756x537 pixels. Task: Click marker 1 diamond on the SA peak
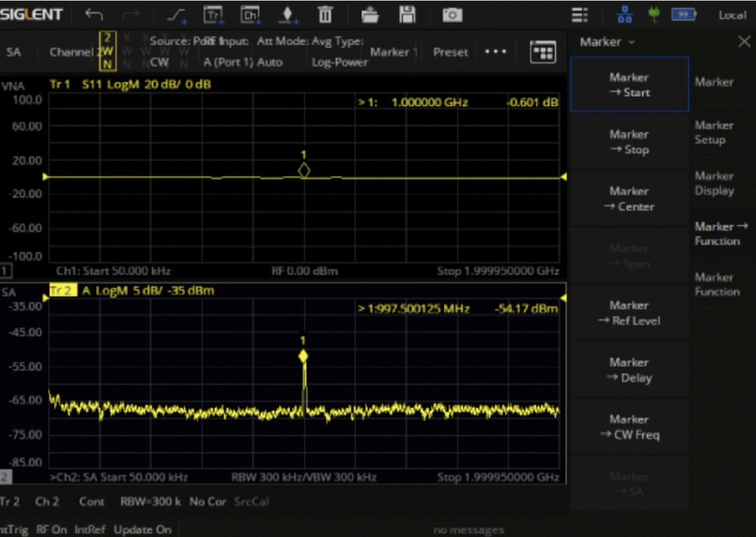click(303, 356)
